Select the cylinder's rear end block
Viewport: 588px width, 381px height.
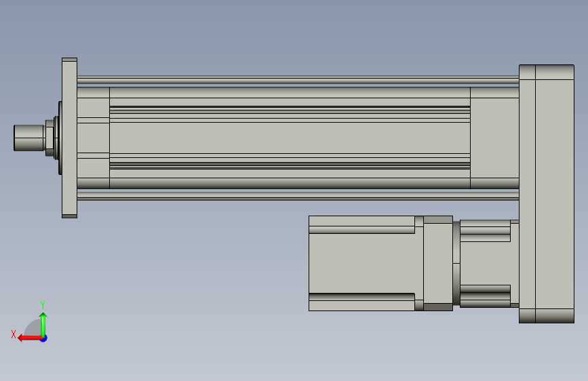494,138
